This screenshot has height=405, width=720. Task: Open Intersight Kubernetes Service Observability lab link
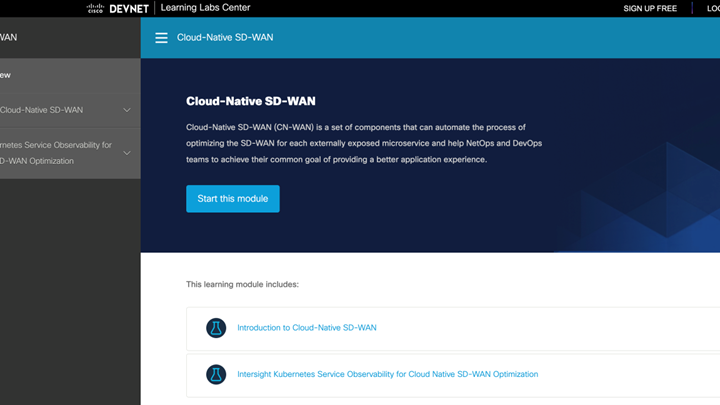388,374
